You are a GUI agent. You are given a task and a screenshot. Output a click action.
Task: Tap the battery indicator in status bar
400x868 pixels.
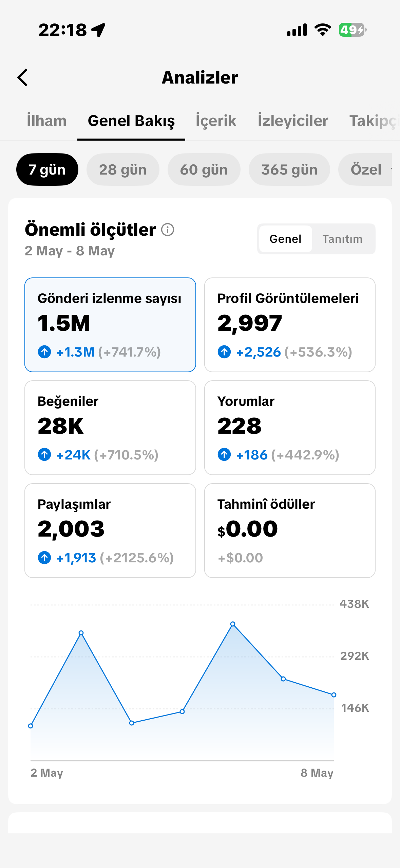353,30
